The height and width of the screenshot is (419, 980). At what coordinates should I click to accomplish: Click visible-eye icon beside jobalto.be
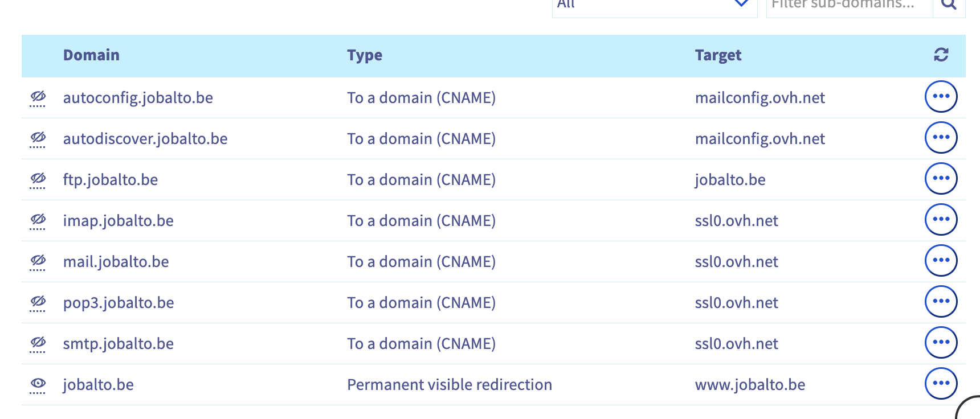pos(38,384)
